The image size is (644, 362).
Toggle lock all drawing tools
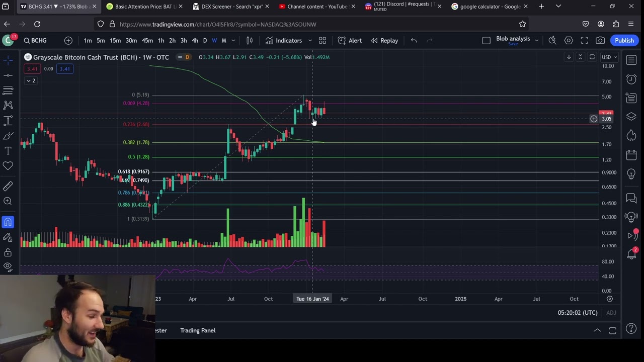click(x=8, y=252)
